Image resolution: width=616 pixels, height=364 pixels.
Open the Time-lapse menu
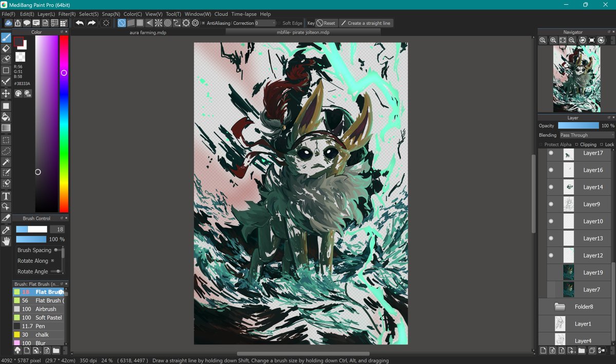pyautogui.click(x=244, y=14)
